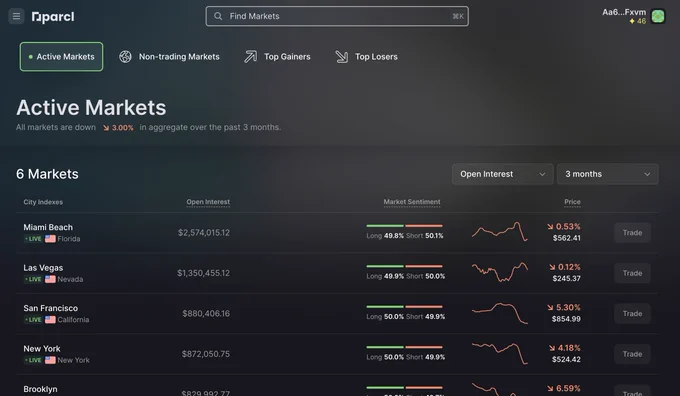Open the New York market row
680x396 pixels.
(337, 354)
